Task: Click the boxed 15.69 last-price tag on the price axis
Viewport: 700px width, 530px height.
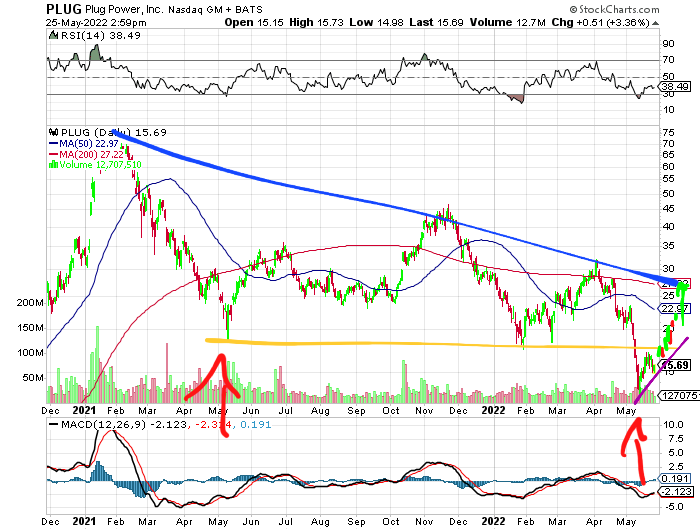Action: [x=675, y=365]
